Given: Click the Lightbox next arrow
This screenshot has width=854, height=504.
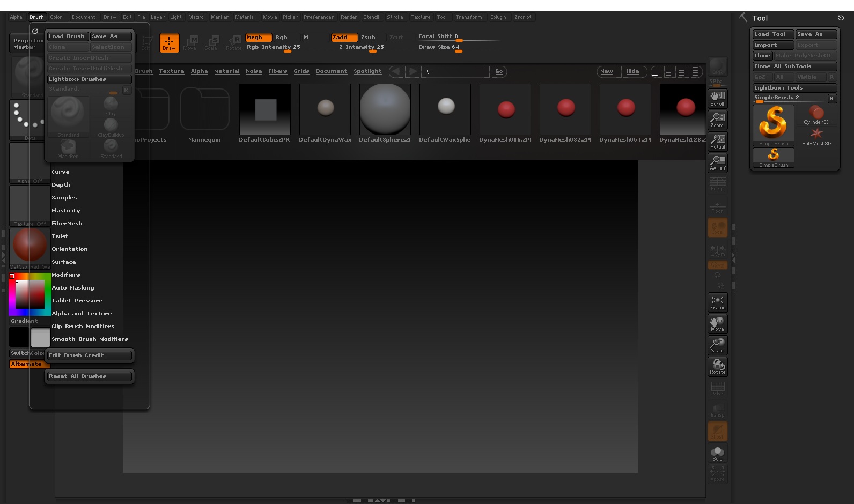Looking at the screenshot, I should click(412, 71).
